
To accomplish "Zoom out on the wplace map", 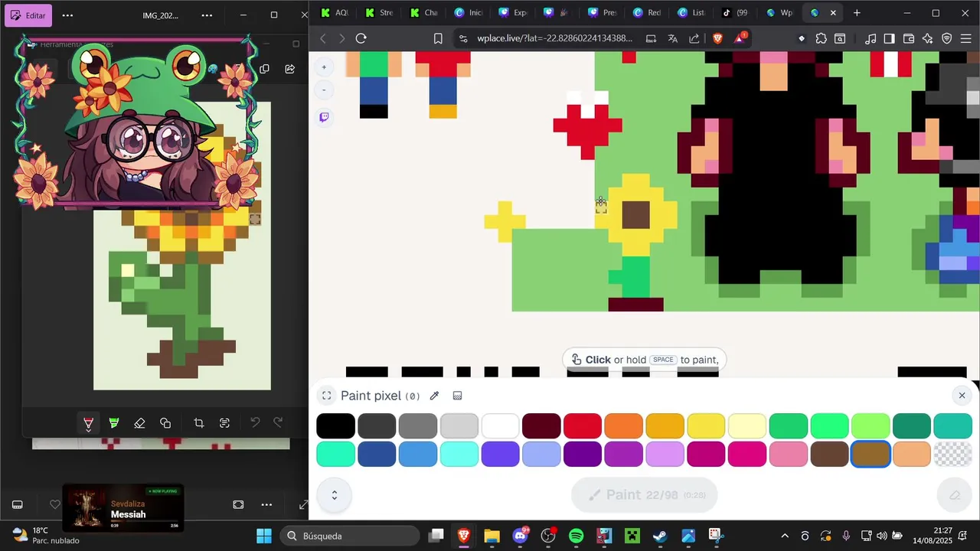I will (324, 90).
